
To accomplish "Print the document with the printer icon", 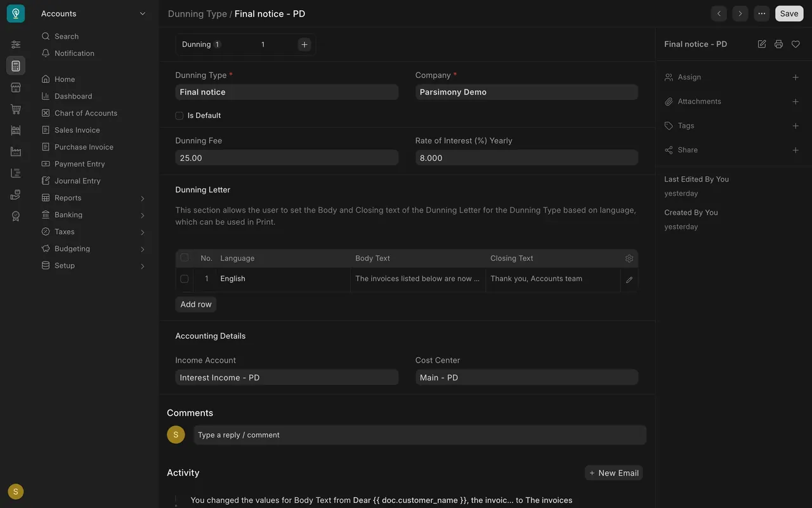I will pyautogui.click(x=778, y=44).
